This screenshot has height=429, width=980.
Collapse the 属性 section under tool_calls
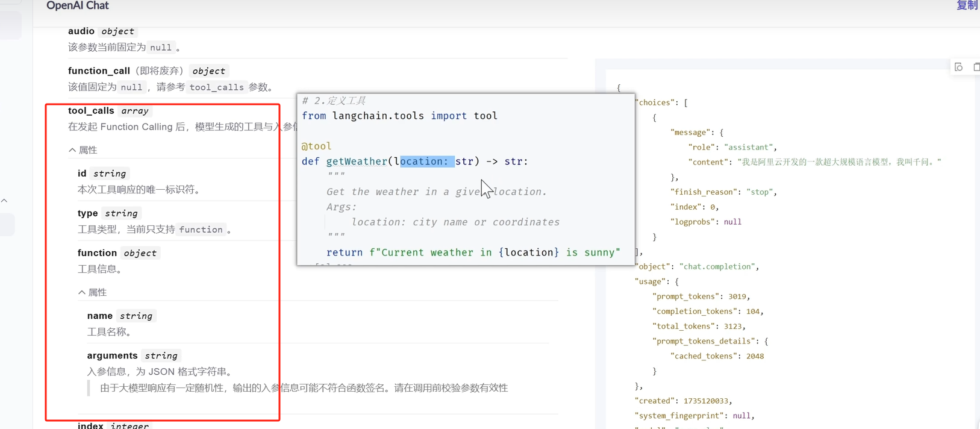pos(83,150)
